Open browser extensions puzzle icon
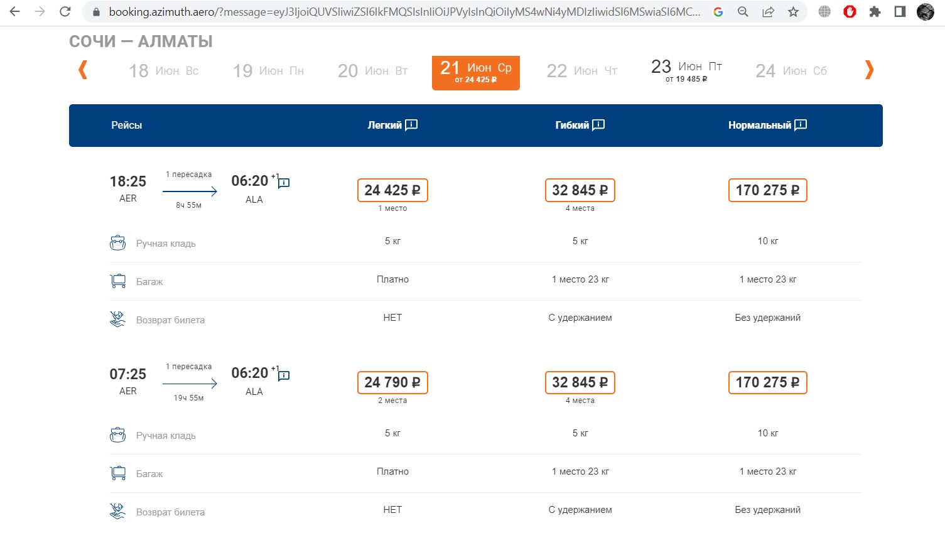The height and width of the screenshot is (560, 945). click(x=875, y=12)
